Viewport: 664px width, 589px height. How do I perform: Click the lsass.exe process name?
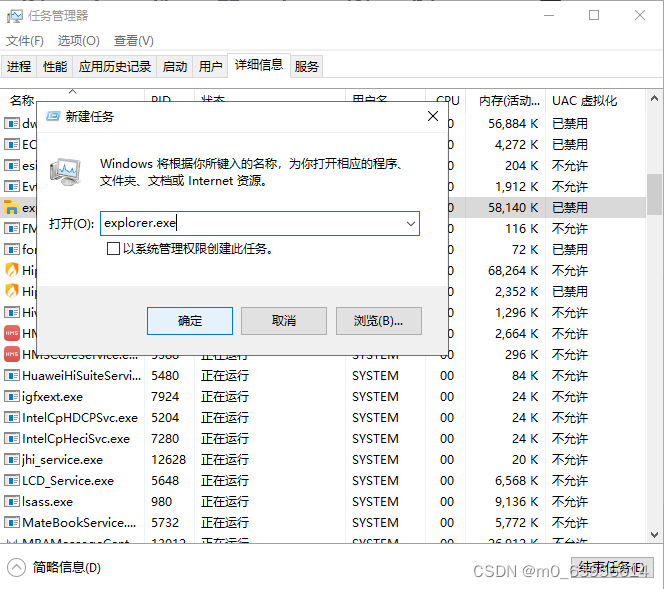click(x=47, y=502)
